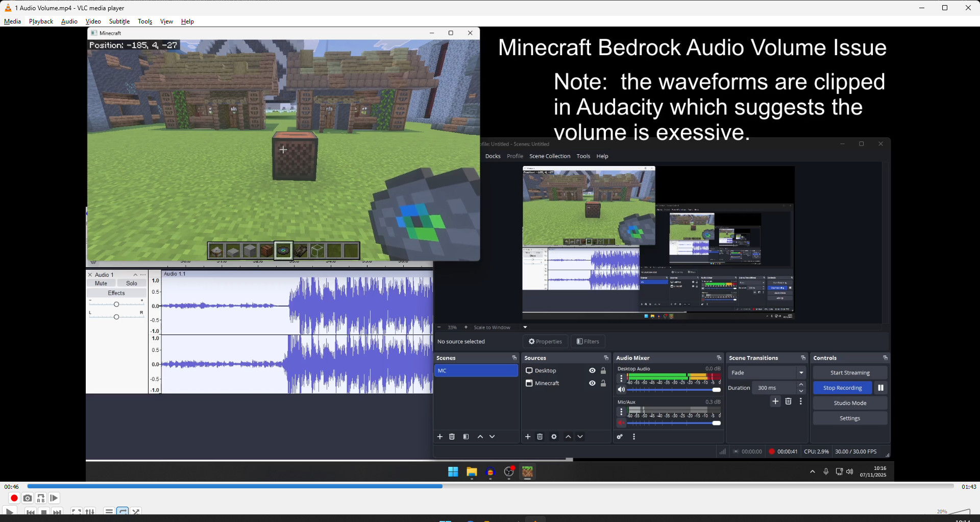Image resolution: width=980 pixels, height=522 pixels.
Task: Hide the Desktop source eye icon
Action: (592, 371)
